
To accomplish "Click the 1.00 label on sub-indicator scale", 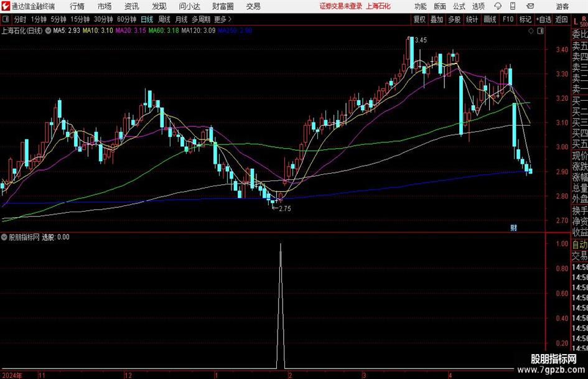I will pyautogui.click(x=562, y=243).
